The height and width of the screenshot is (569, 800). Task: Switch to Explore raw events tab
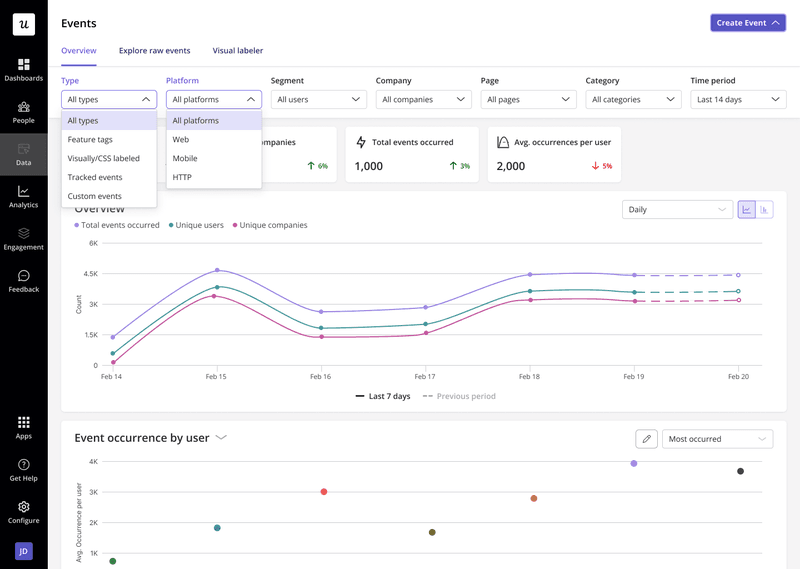[154, 50]
